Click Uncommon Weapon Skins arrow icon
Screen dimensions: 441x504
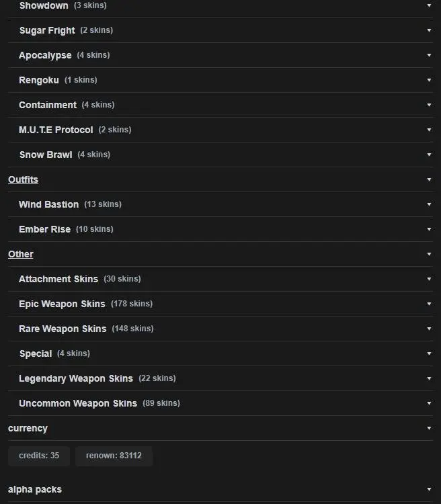point(429,403)
